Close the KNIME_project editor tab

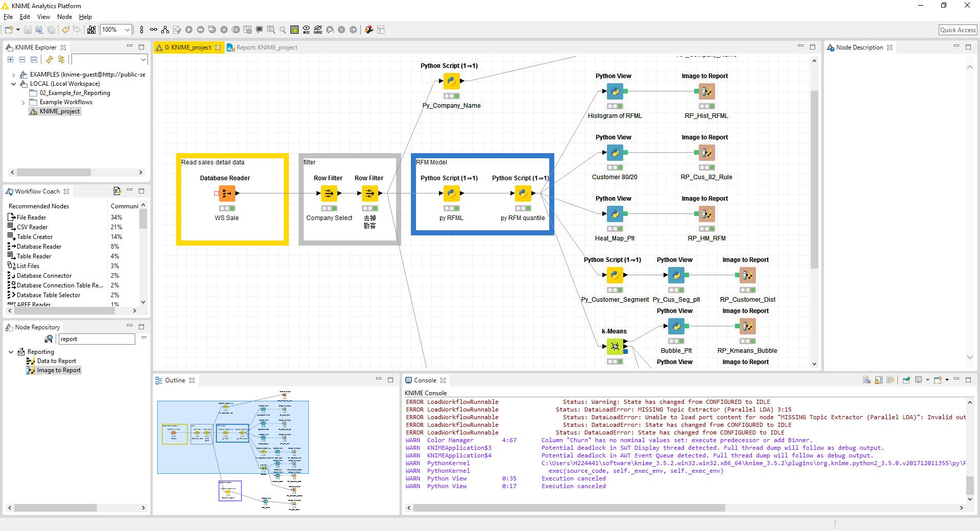coord(218,47)
